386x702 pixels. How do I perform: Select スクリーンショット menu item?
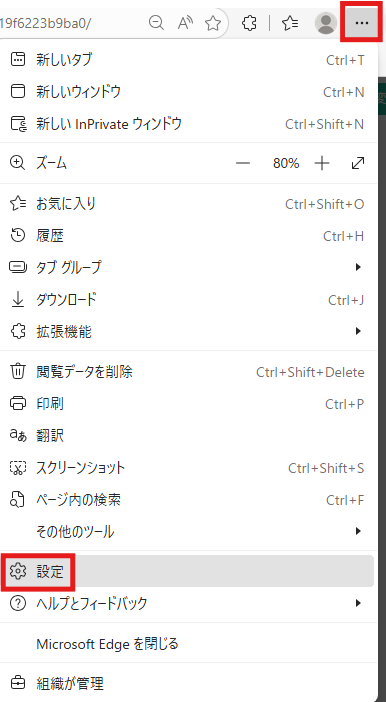click(x=187, y=468)
